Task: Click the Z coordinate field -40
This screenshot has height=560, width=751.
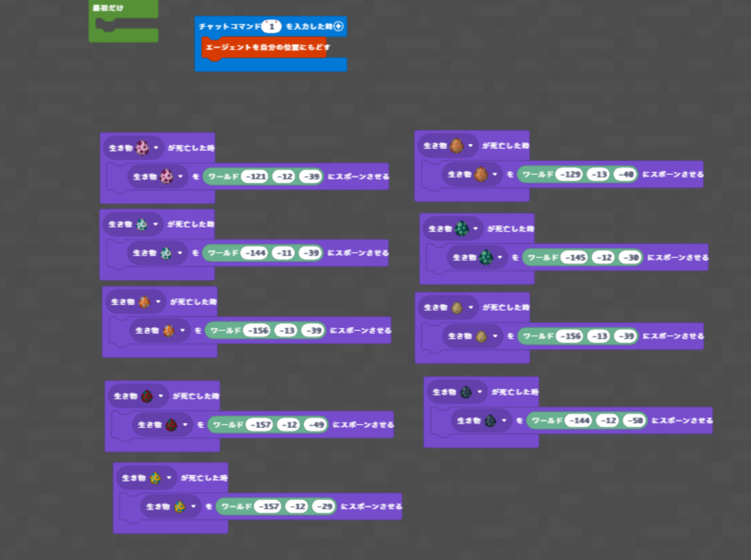Action: pyautogui.click(x=626, y=175)
